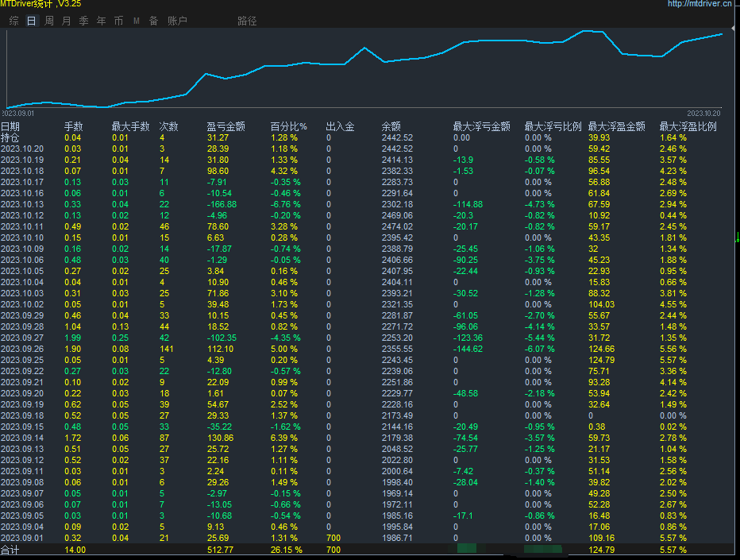Viewport: 740px width, 560px height.
Task: Open yearly statistics view (年)
Action: [101, 21]
